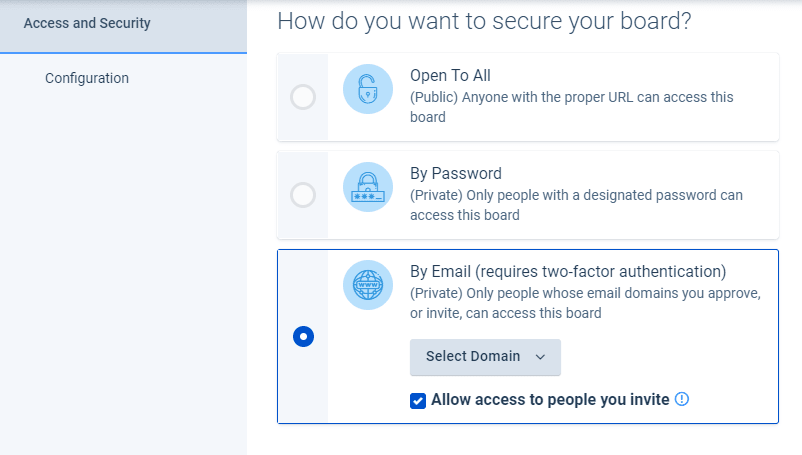802x455 pixels.
Task: Choose the By Password radio button
Action: point(302,195)
